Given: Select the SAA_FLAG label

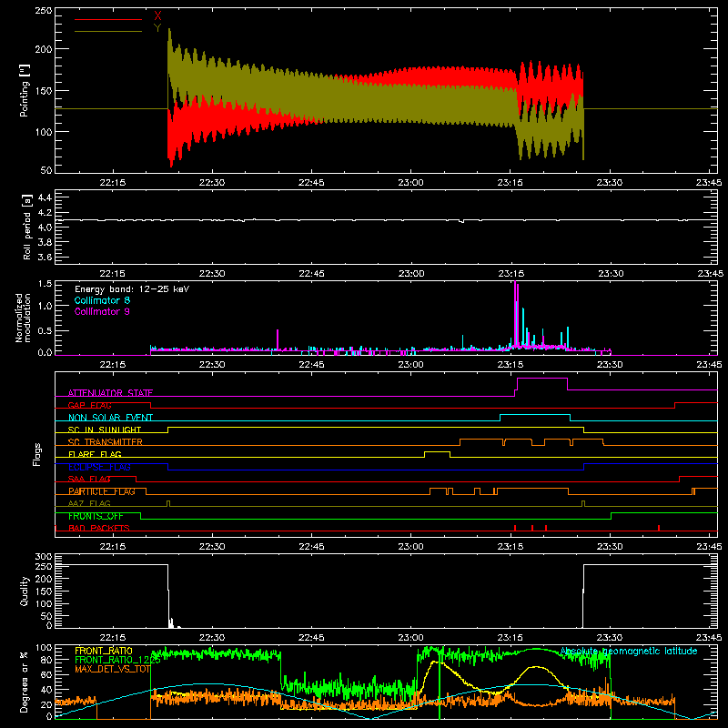Looking at the screenshot, I should pyautogui.click(x=89, y=479).
